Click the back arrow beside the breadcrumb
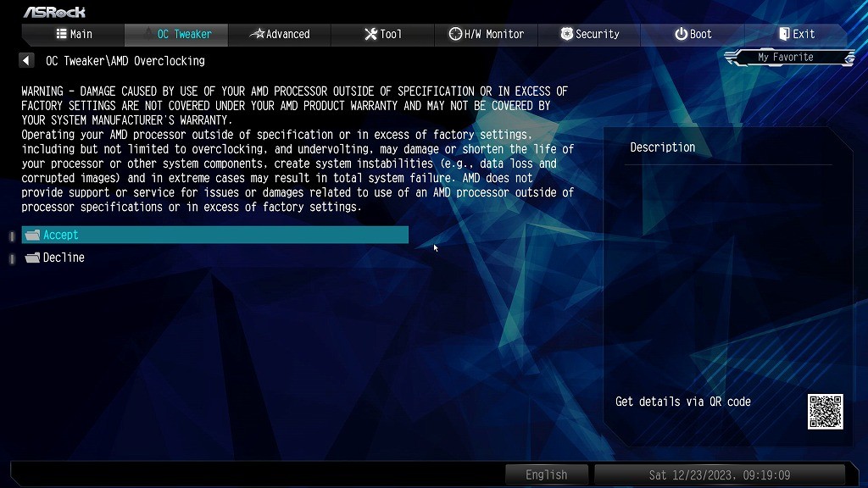Viewport: 868px width, 488px height. 26,60
